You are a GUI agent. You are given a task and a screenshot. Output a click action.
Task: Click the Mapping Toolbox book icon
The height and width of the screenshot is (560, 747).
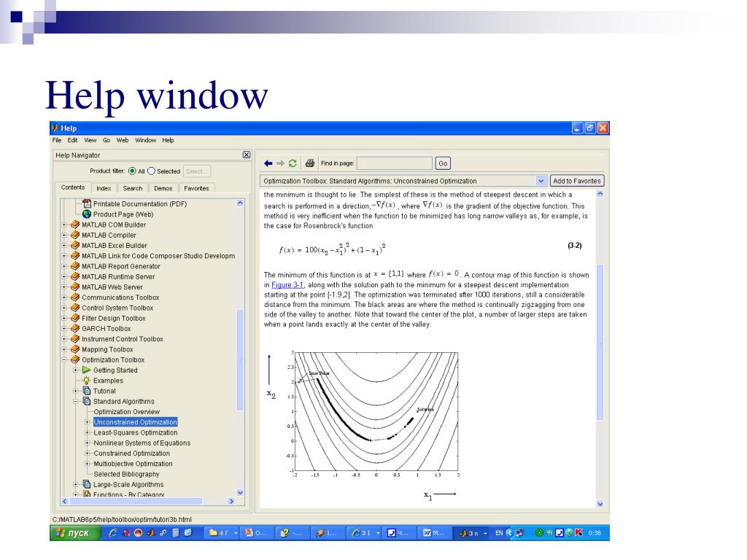coord(75,349)
